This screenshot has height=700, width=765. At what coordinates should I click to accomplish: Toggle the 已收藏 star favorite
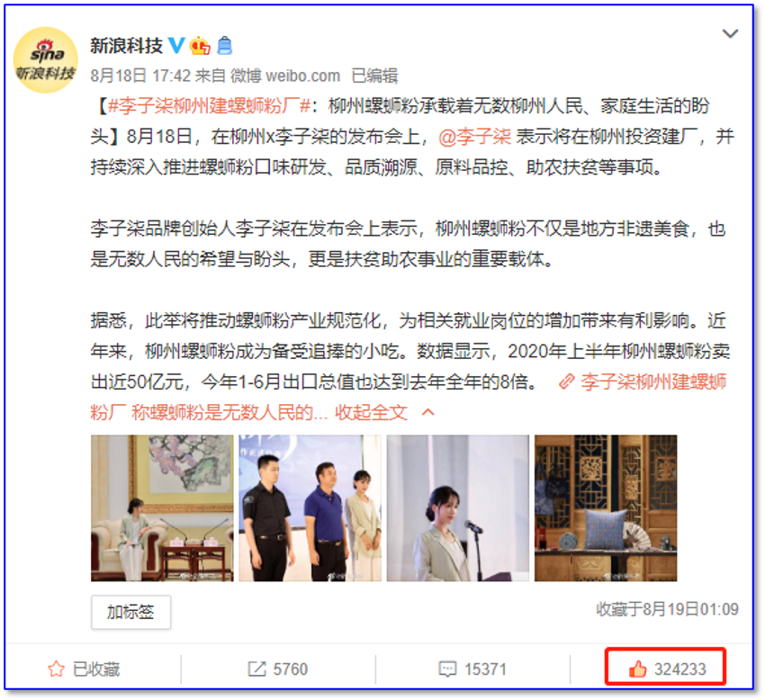(84, 669)
